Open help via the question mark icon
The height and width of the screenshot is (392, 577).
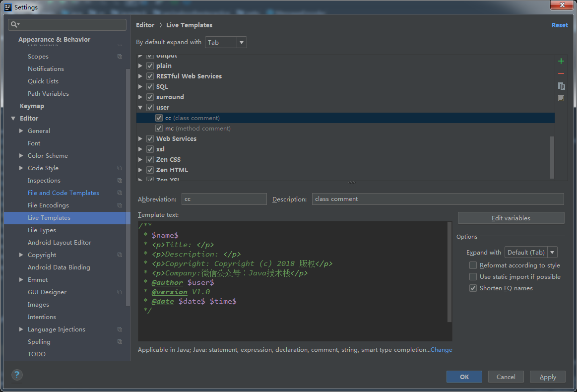tap(17, 375)
